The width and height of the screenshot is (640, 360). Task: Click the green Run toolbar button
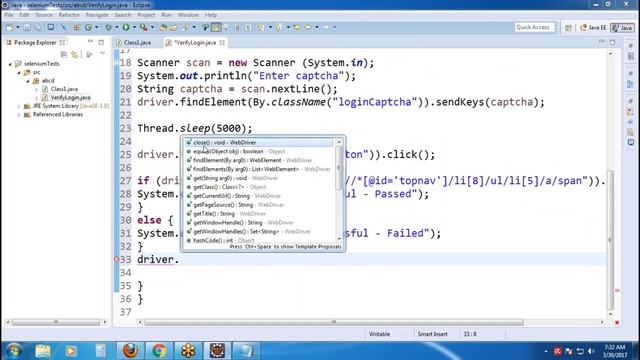pos(126,27)
